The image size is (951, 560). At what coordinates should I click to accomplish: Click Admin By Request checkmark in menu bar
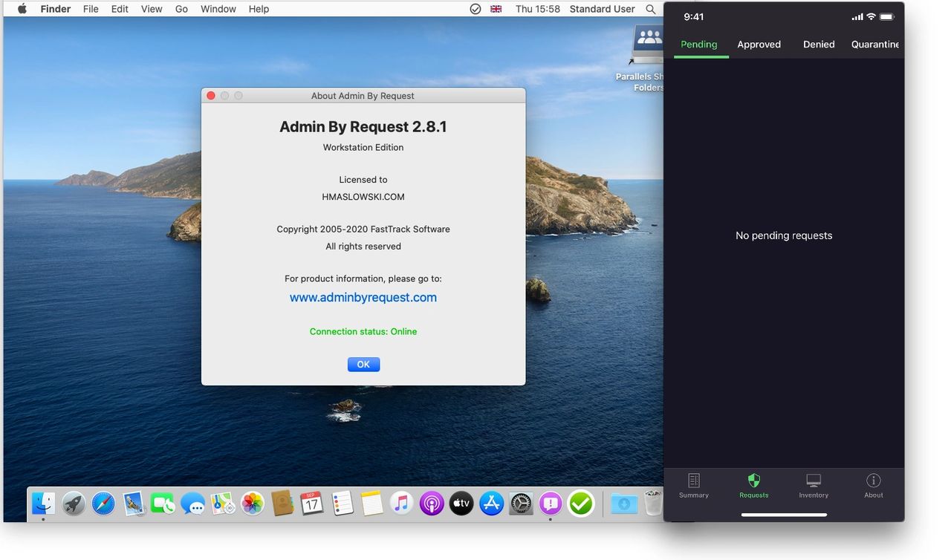(475, 9)
